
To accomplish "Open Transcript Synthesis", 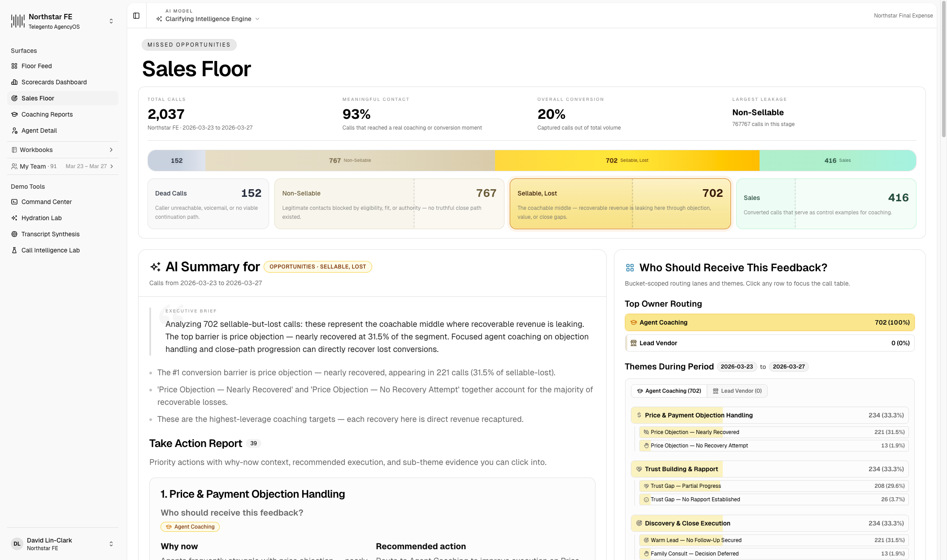I will click(50, 234).
